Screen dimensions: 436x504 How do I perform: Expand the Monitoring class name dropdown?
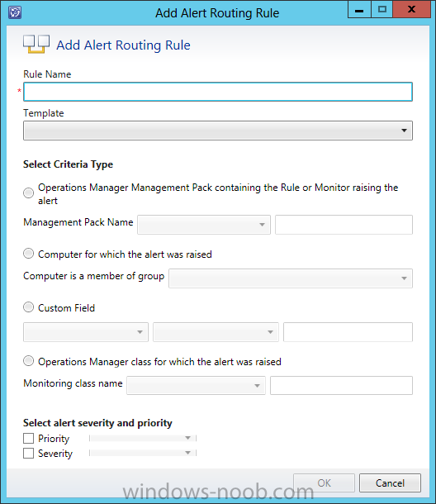[x=196, y=385]
